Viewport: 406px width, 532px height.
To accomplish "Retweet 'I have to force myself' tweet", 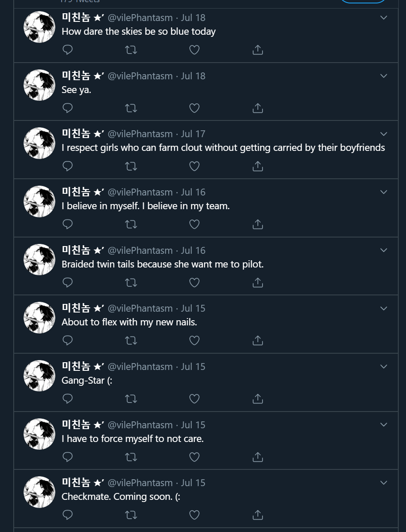I will click(x=131, y=457).
